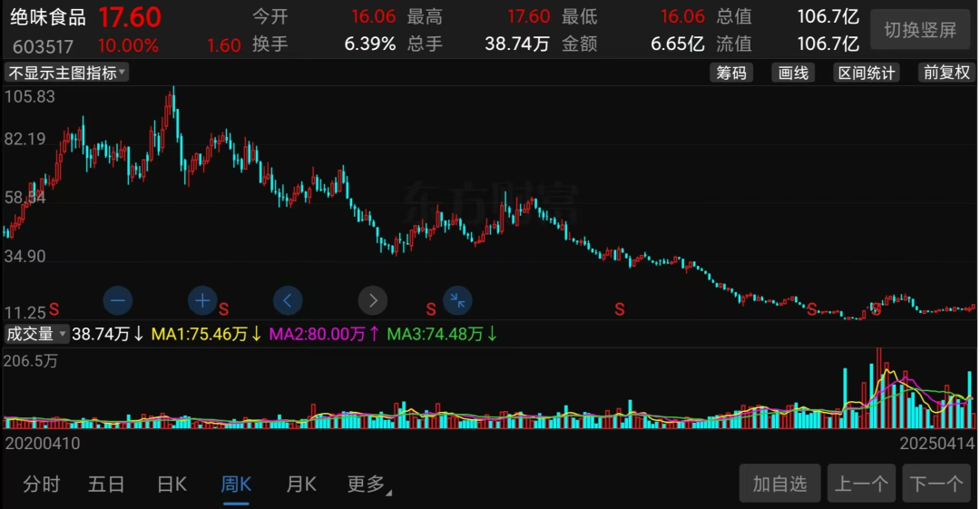Switch to 日K tab

pyautogui.click(x=171, y=484)
